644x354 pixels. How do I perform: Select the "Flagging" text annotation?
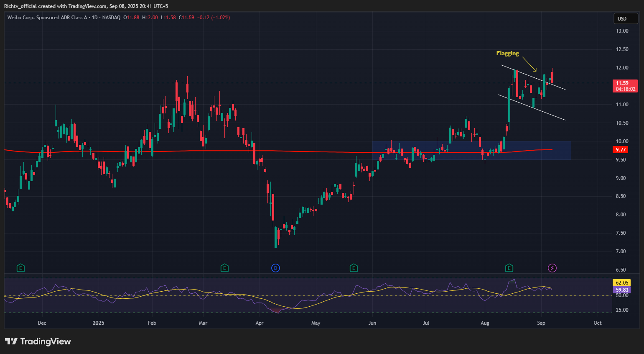507,54
